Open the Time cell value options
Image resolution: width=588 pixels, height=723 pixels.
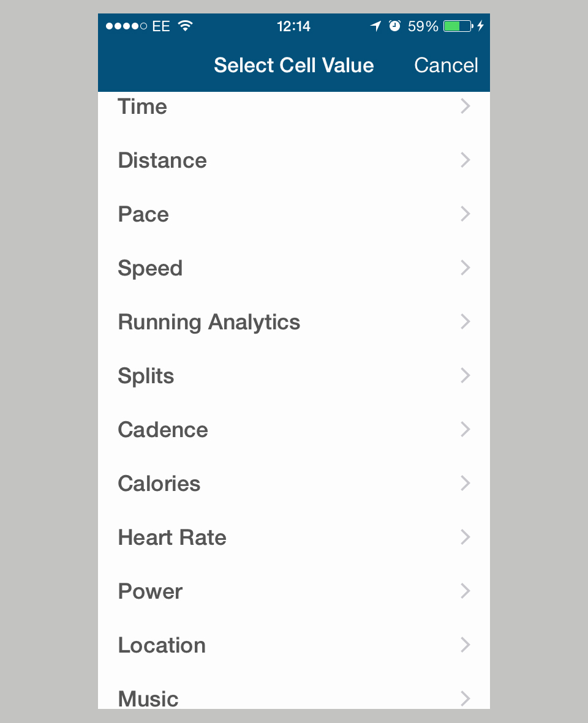pos(143,107)
